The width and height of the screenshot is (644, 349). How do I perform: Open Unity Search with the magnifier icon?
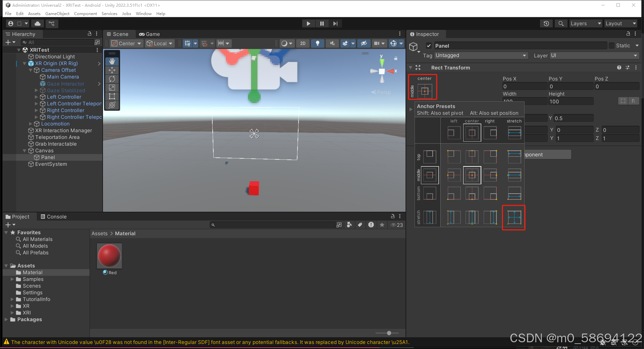561,23
